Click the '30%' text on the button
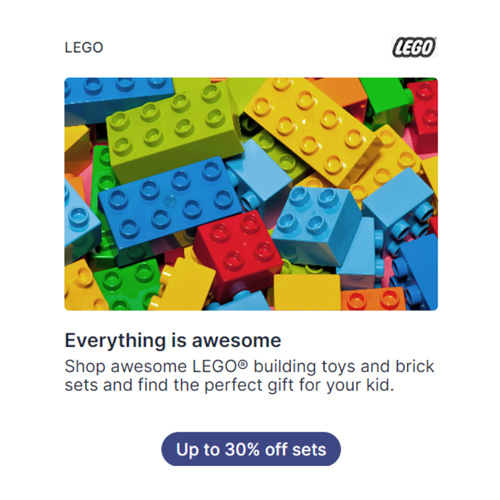This screenshot has width=500, height=500. (242, 449)
